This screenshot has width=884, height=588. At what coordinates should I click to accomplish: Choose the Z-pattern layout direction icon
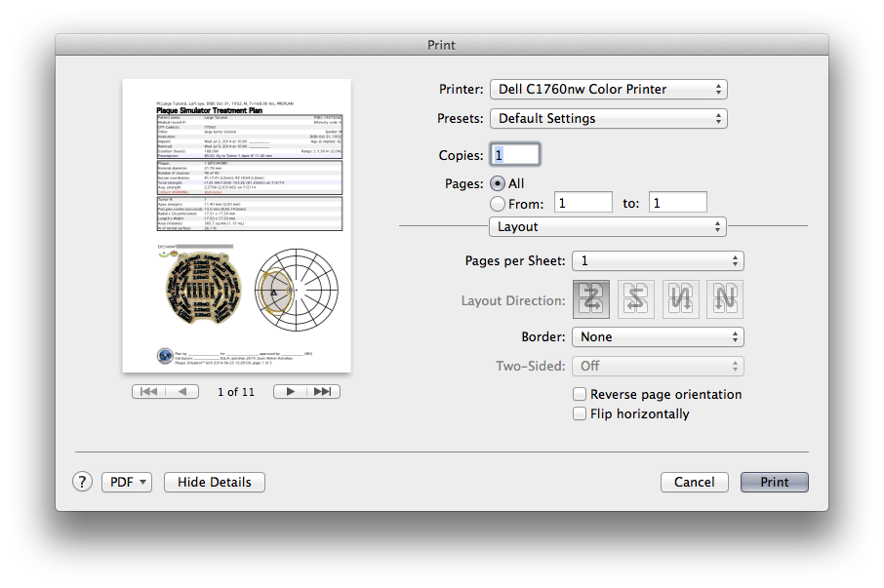tap(592, 300)
